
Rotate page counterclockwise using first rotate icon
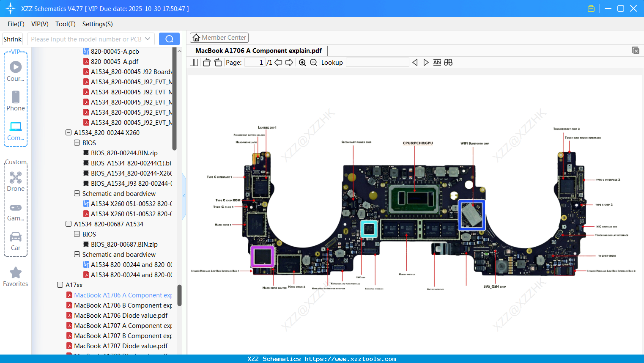click(x=206, y=63)
